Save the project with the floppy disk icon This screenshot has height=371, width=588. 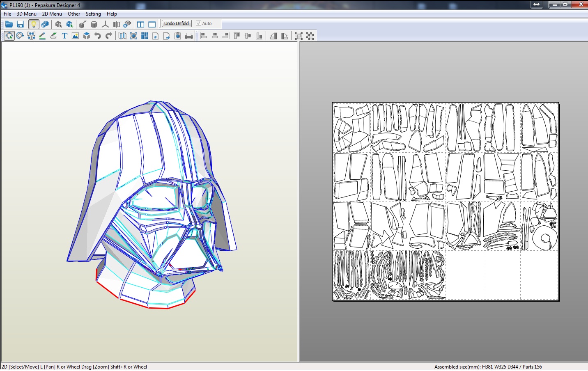pos(20,24)
